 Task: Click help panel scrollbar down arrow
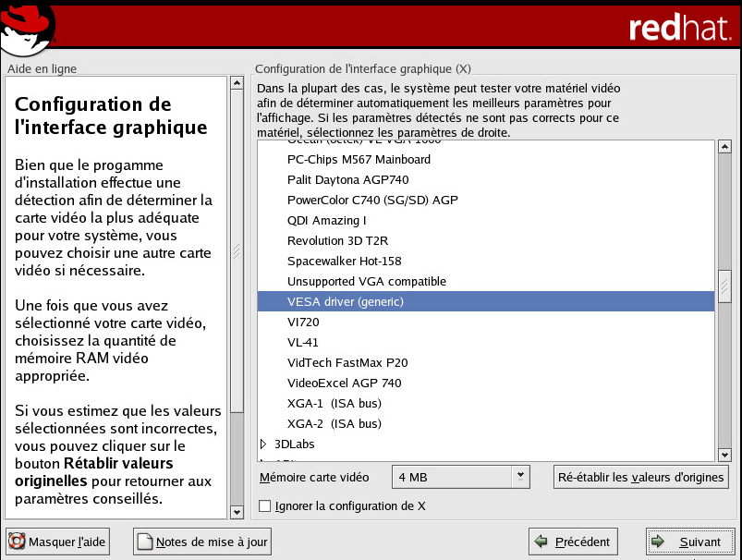[x=237, y=512]
